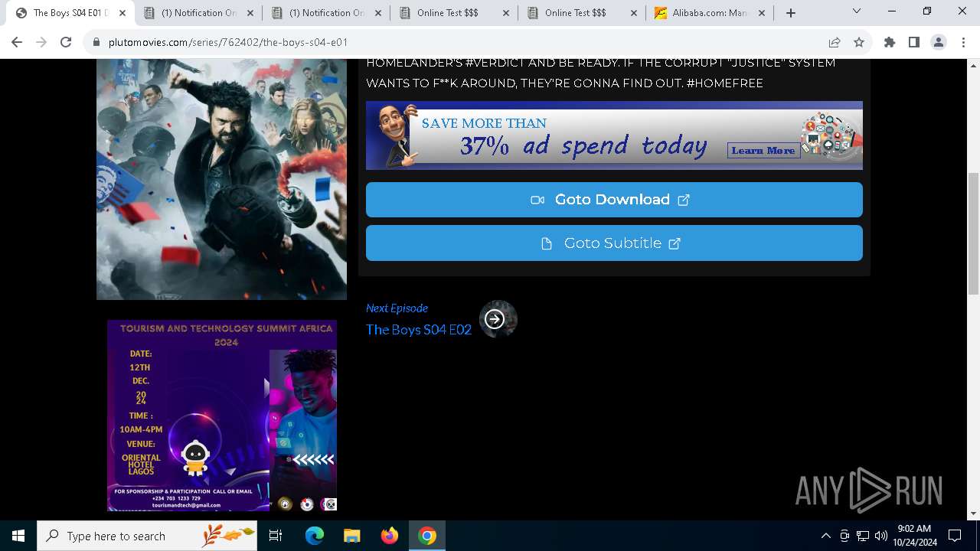Open the 37% ad spend banner
Viewport: 980px width, 551px height.
click(x=614, y=135)
